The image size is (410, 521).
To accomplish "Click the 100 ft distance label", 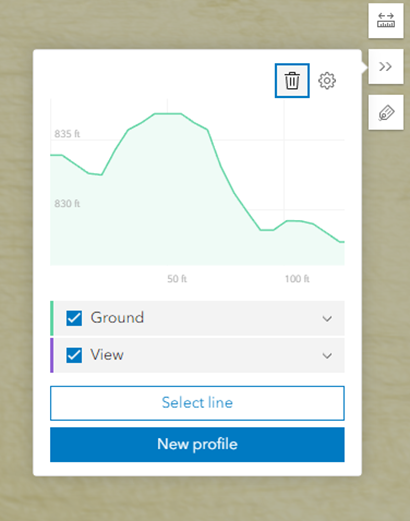I will (x=297, y=279).
